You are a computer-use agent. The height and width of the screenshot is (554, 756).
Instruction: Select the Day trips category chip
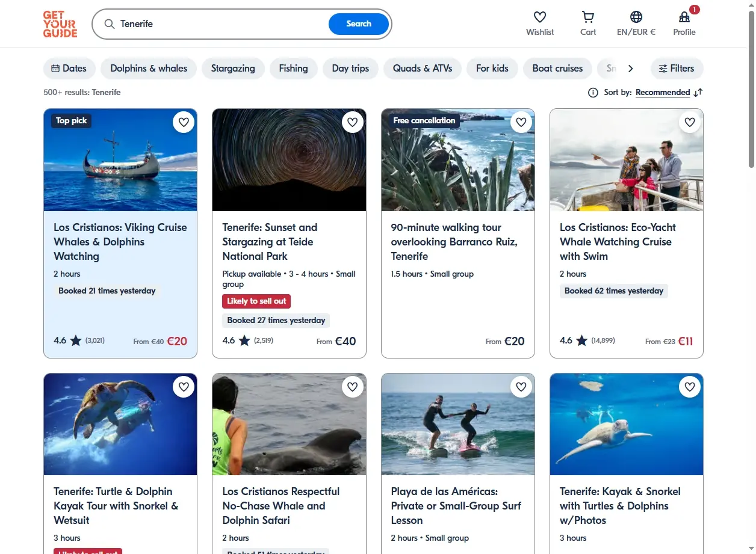point(350,69)
